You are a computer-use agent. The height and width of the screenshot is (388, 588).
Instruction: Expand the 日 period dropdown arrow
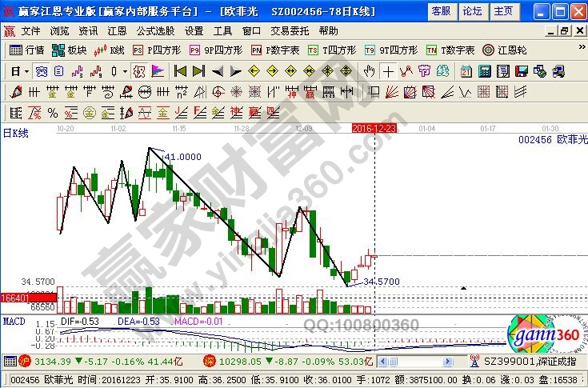[26, 70]
